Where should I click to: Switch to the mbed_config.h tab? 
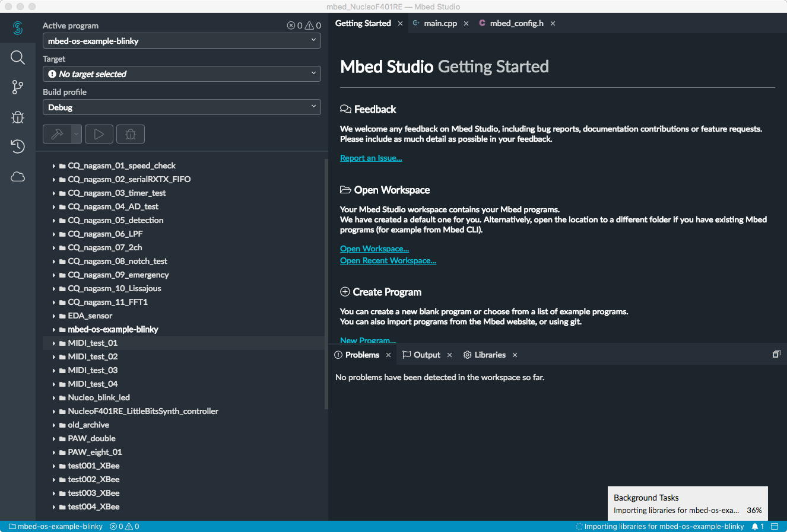coord(517,23)
